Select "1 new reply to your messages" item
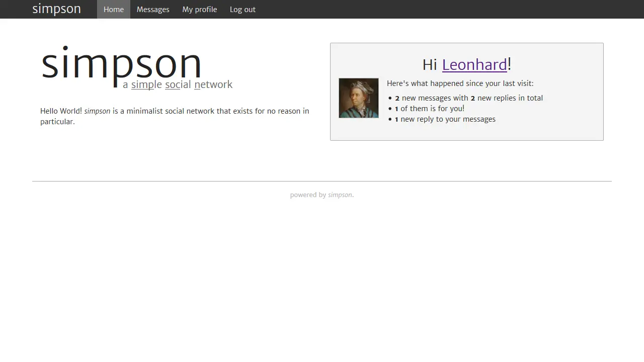The image size is (644, 362). pyautogui.click(x=445, y=119)
